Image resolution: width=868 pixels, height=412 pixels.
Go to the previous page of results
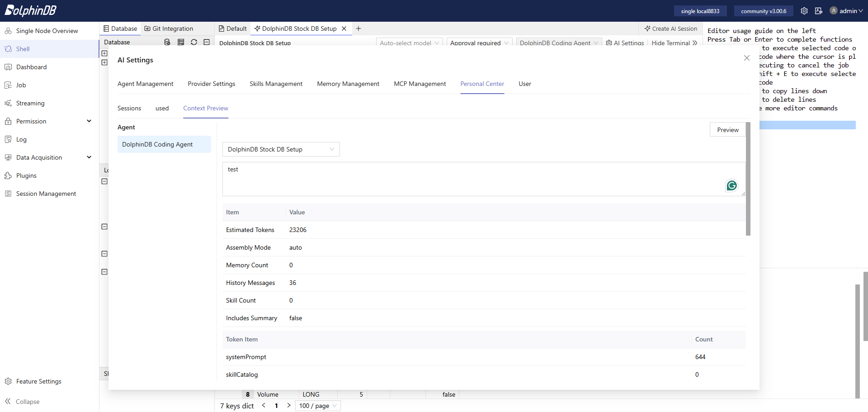tap(264, 406)
